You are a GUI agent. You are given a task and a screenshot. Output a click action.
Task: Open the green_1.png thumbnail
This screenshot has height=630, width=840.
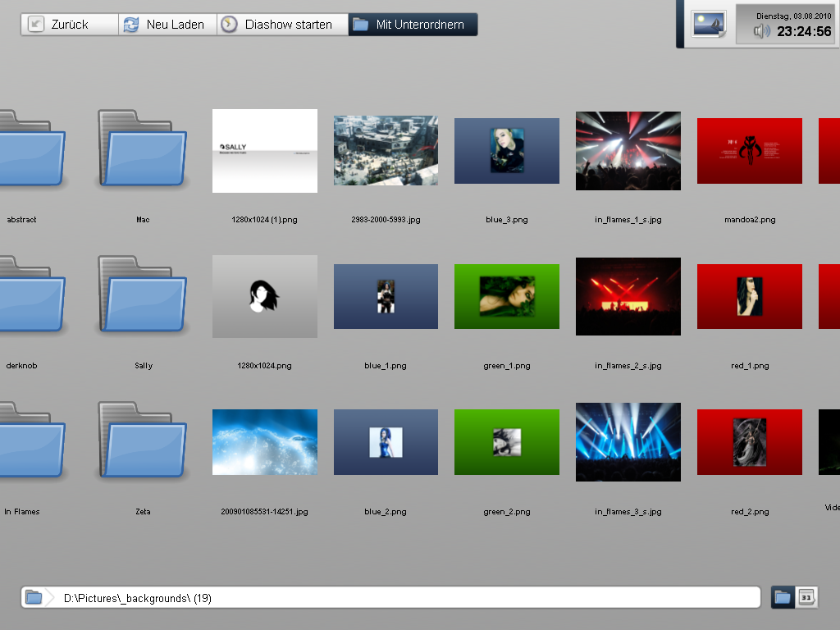[x=507, y=296]
